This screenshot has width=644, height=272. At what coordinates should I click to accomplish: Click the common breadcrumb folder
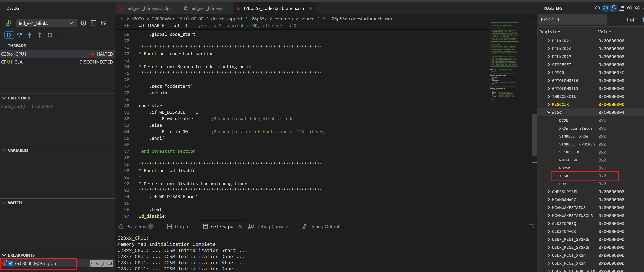point(283,19)
